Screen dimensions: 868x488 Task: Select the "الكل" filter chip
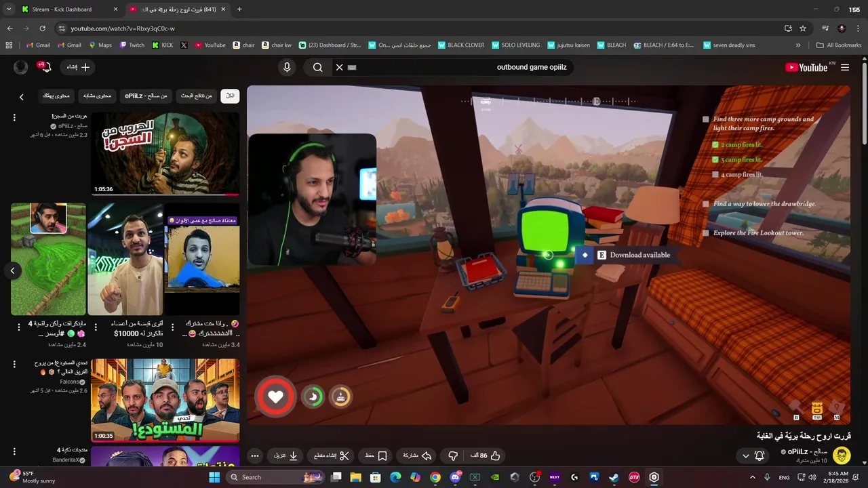pos(230,96)
